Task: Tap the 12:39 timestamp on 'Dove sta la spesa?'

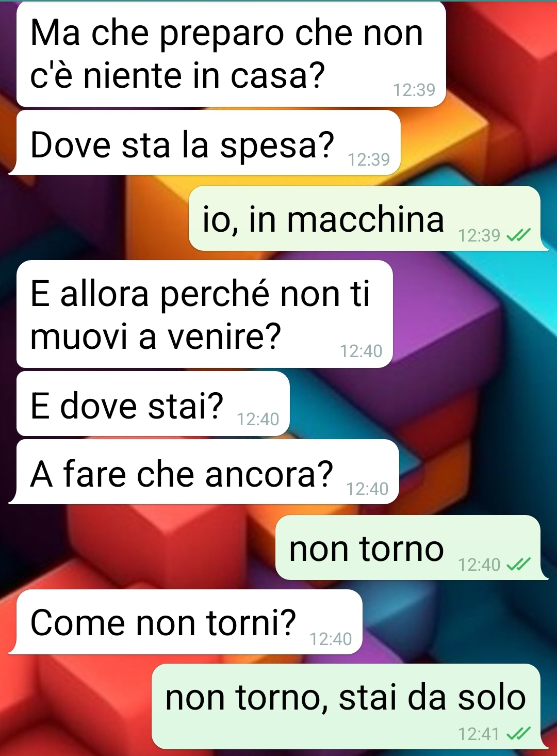Action: tap(369, 160)
